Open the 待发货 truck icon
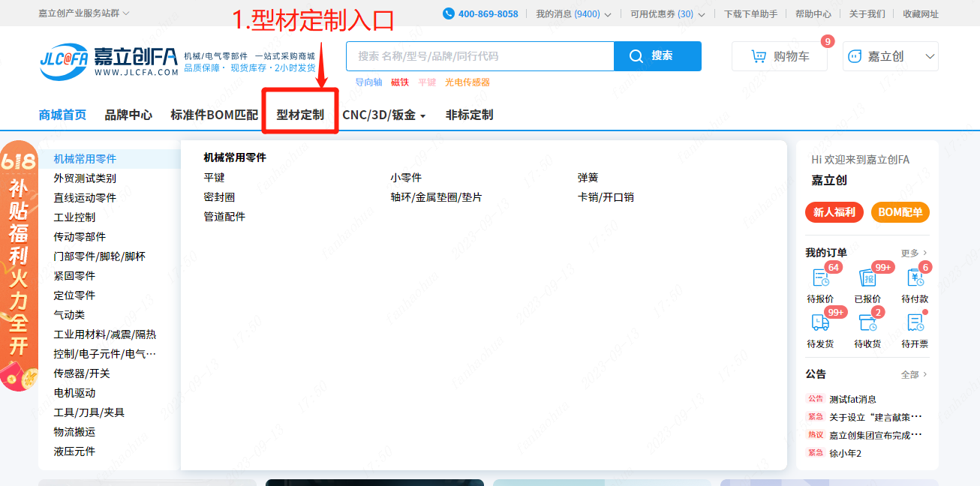 coord(820,322)
